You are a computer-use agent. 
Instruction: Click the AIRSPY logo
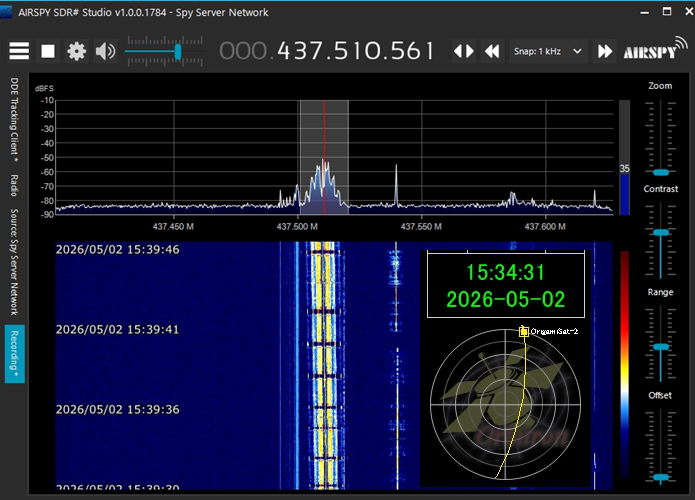pos(656,50)
